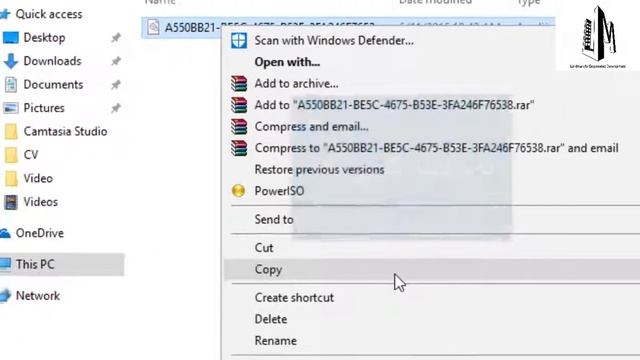
Task: Open Video folder label in sidebar
Action: point(38,178)
